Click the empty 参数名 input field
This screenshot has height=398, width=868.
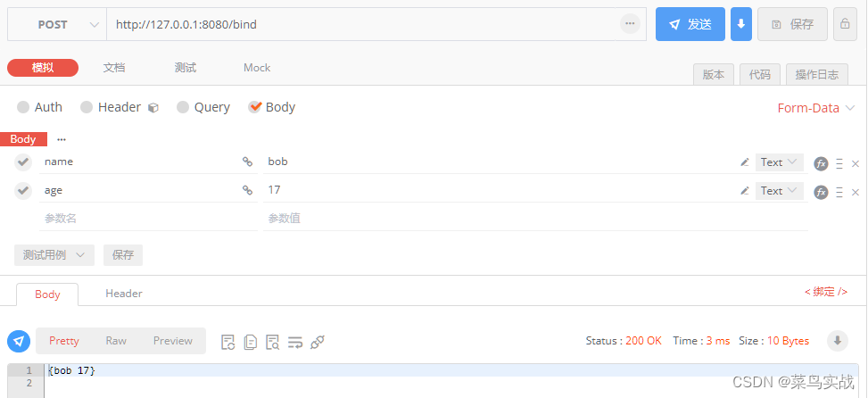pos(148,218)
